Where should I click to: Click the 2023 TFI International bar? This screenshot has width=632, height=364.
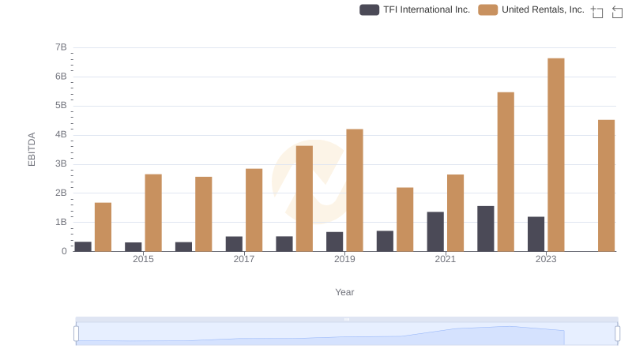point(536,234)
